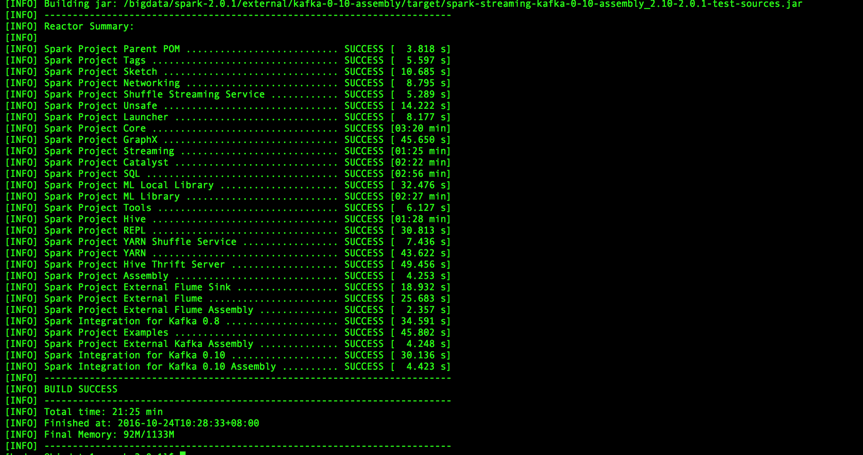
Task: Select the 'Spark Integration for Kafka 0.10' build line
Action: [228, 355]
